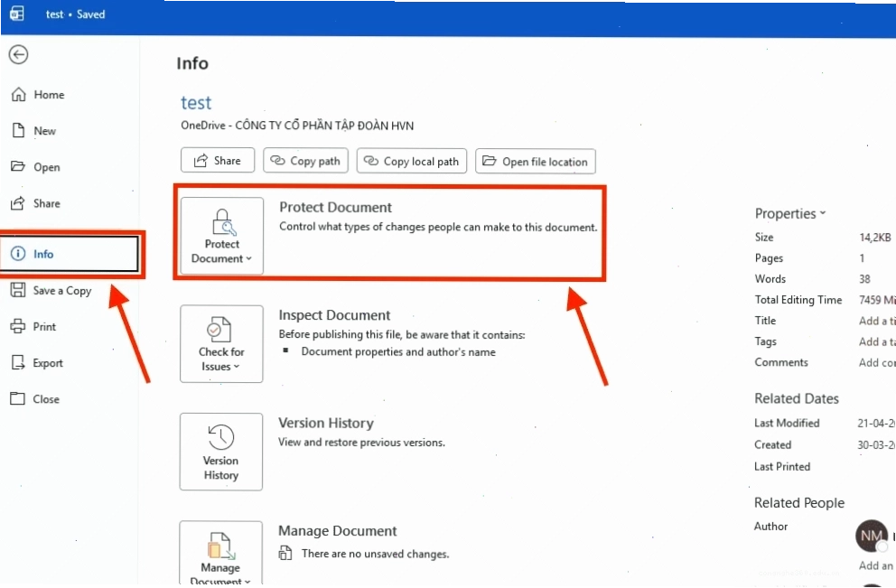This screenshot has width=896, height=588.
Task: Click the Info circle icon
Action: tap(18, 254)
